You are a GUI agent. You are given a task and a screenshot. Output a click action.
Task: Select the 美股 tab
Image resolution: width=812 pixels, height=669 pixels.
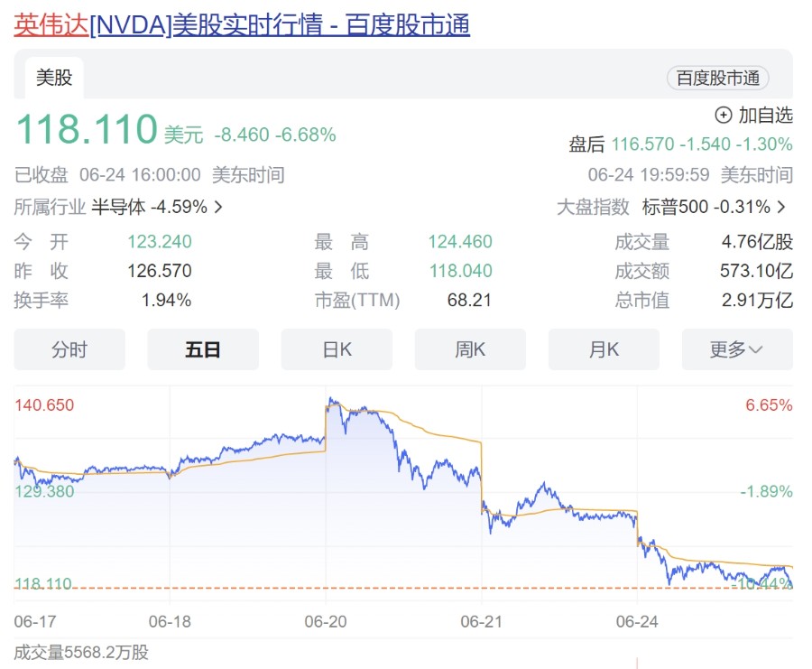54,78
